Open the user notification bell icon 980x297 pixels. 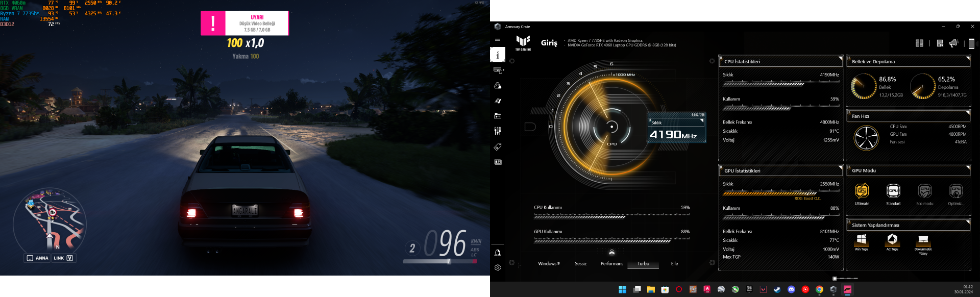pyautogui.click(x=498, y=253)
